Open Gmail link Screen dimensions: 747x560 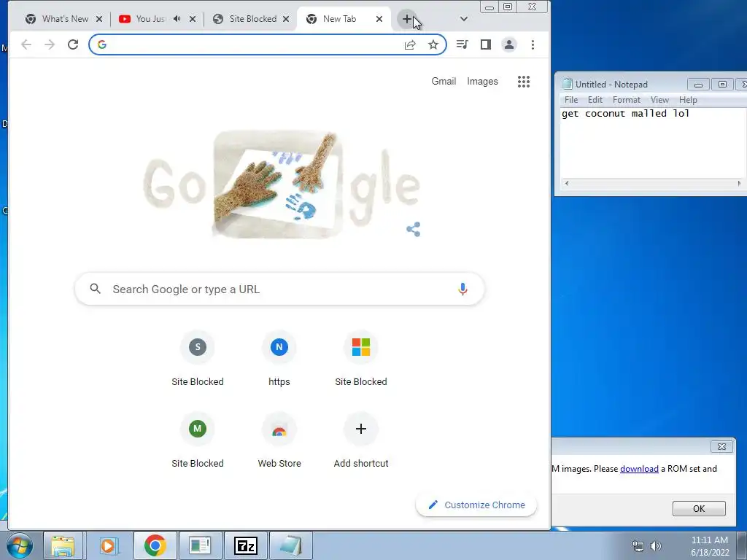coord(444,82)
